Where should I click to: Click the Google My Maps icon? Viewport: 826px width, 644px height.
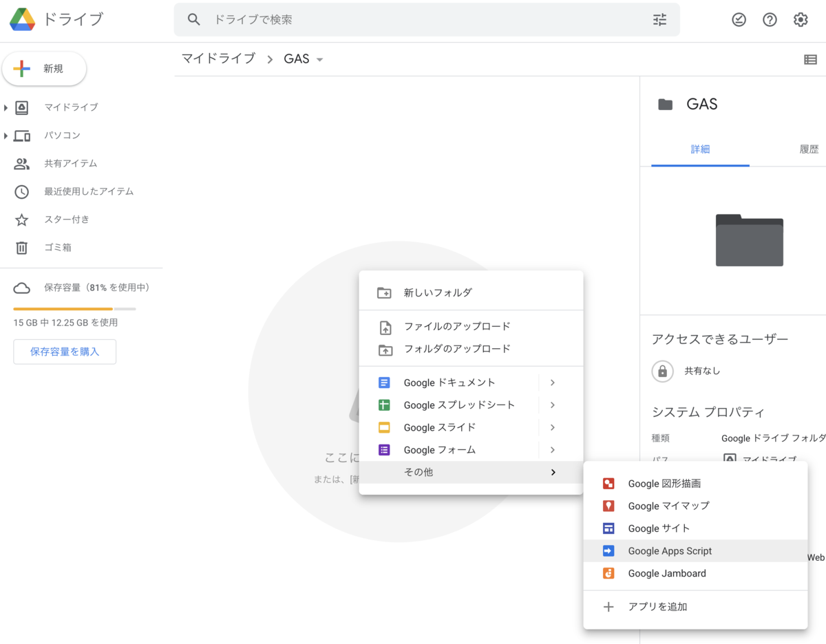(608, 506)
